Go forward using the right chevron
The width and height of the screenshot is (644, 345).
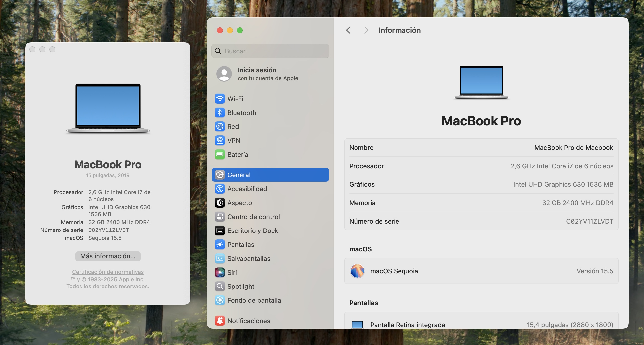click(x=366, y=30)
